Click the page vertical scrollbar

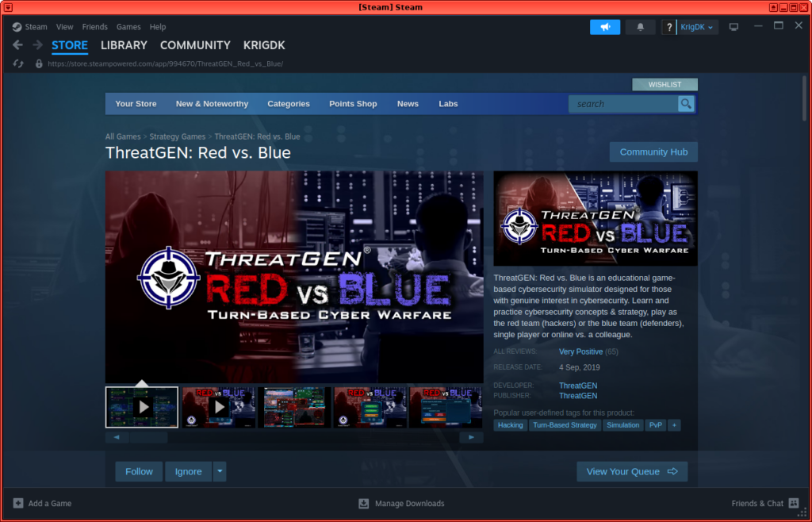point(804,98)
